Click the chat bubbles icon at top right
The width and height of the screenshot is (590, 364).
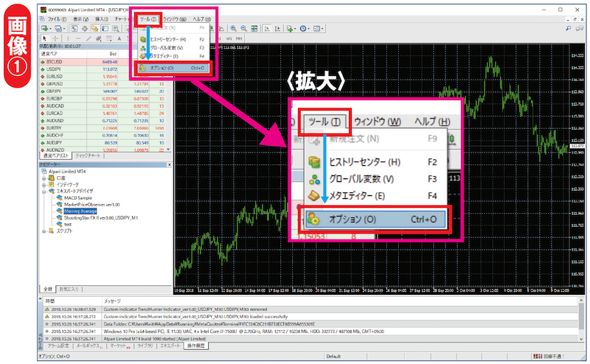pyautogui.click(x=580, y=29)
